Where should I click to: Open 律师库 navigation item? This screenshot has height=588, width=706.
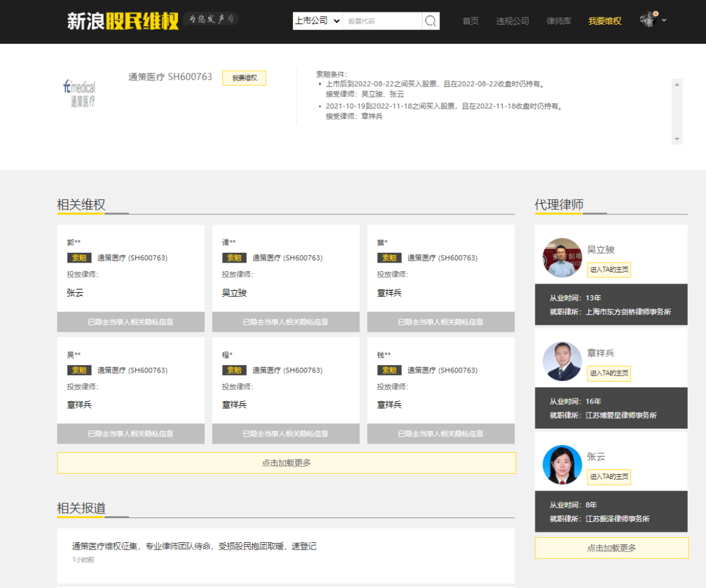pos(559,21)
